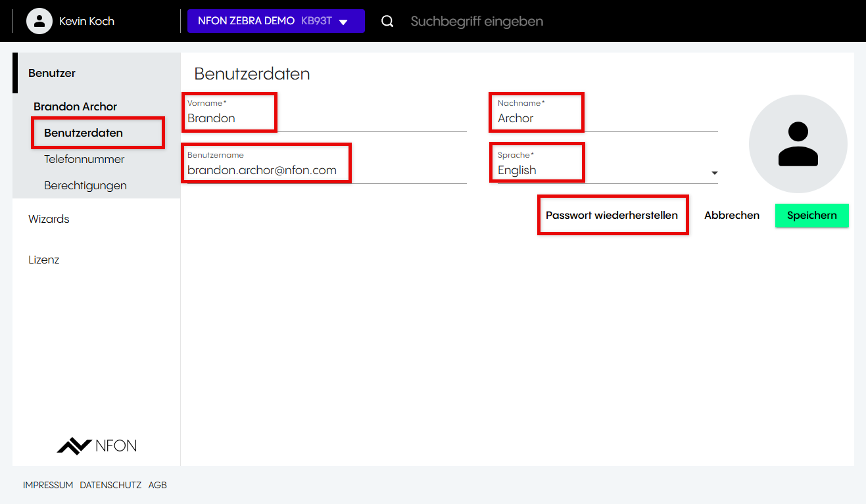Screen dimensions: 866x504
Task: Click the Nachname field containing Archor
Action: click(x=605, y=118)
